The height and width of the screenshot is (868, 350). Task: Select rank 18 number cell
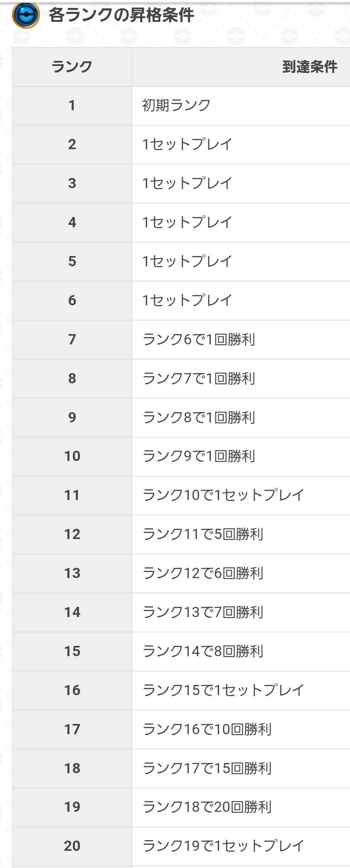[x=72, y=769]
